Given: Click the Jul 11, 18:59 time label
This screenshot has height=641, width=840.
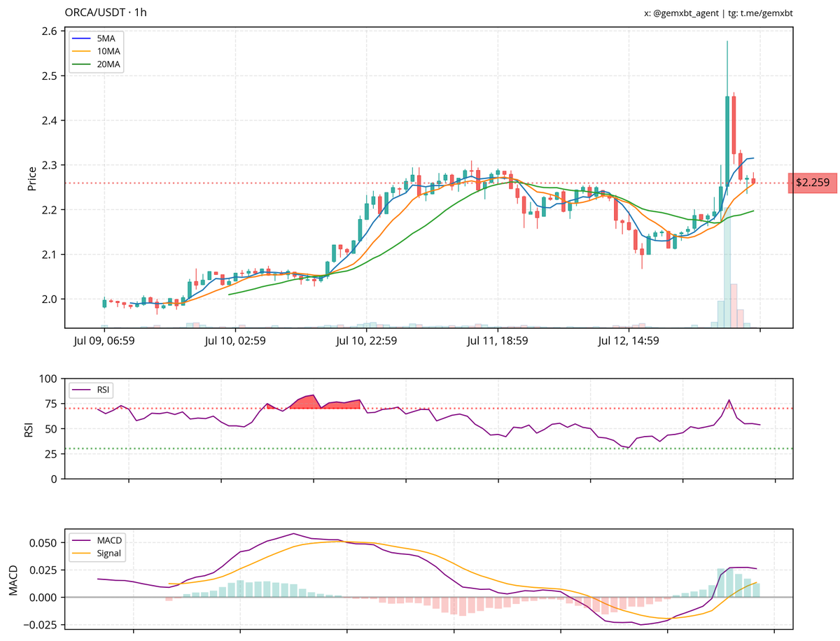Looking at the screenshot, I should tap(497, 341).
